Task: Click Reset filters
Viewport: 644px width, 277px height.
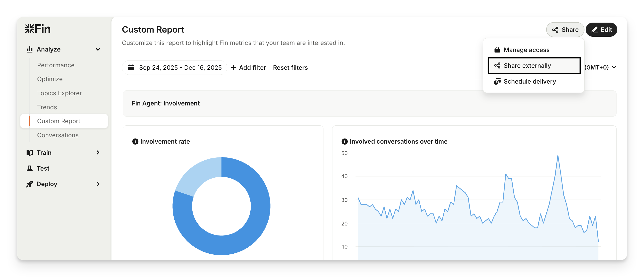Action: click(290, 68)
